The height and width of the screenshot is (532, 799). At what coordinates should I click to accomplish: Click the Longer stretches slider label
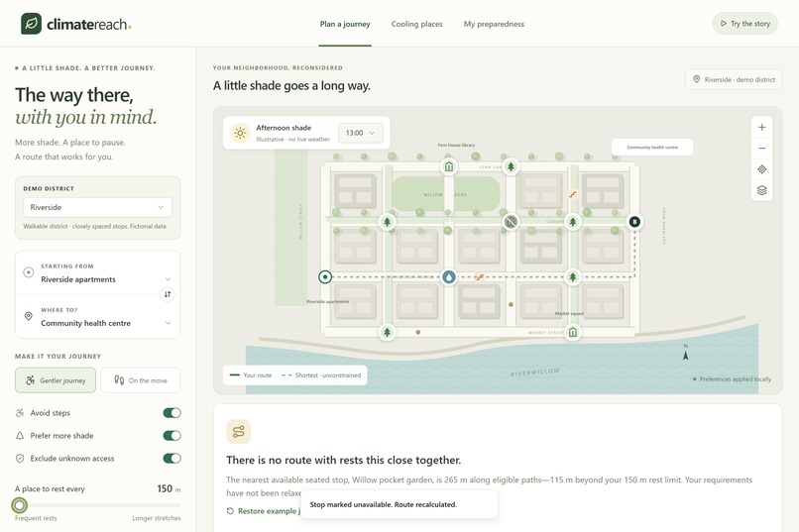point(157,518)
